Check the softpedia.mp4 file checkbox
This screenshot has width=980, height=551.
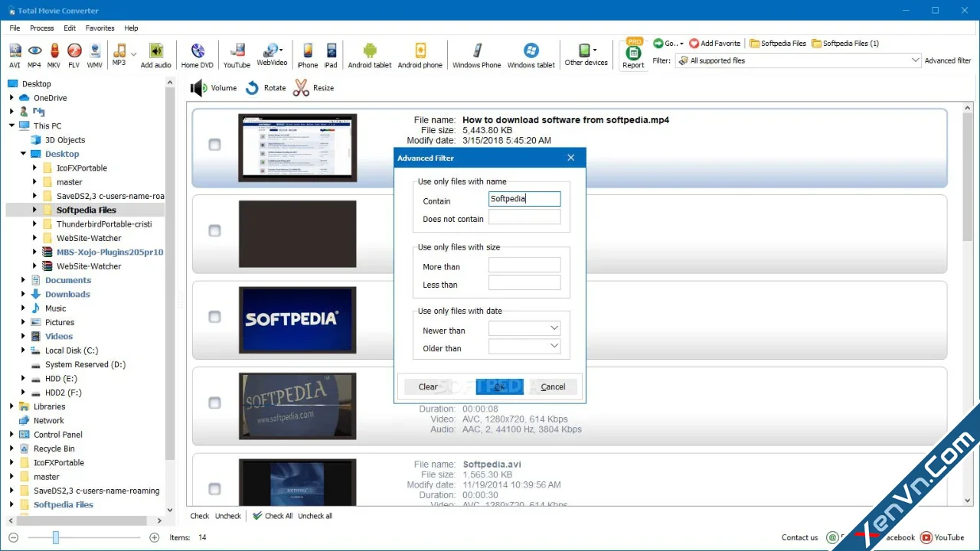[x=214, y=145]
